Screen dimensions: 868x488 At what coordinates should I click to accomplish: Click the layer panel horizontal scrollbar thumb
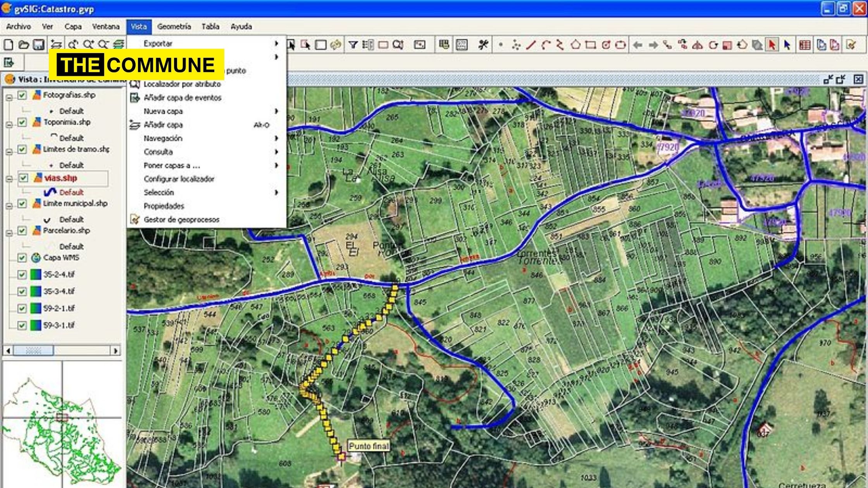pos(33,351)
